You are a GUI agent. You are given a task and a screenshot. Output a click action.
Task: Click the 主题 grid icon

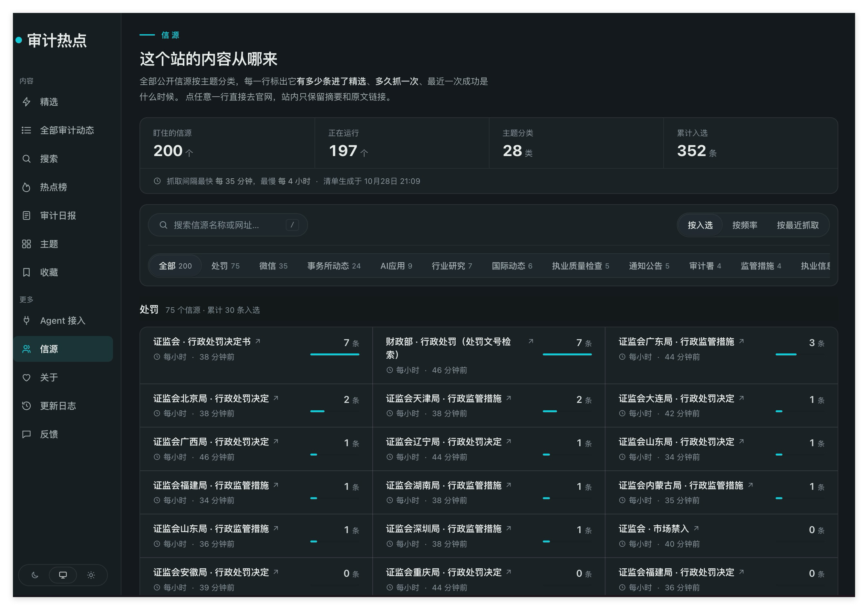pos(26,244)
